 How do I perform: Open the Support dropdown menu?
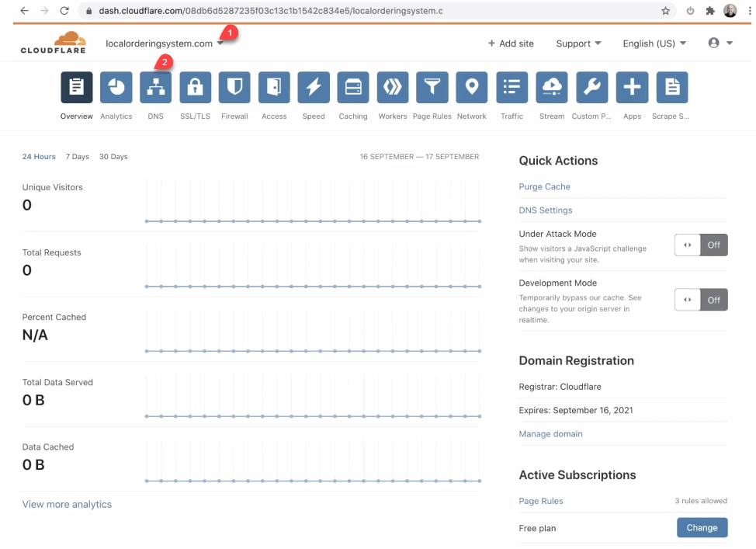pos(578,43)
